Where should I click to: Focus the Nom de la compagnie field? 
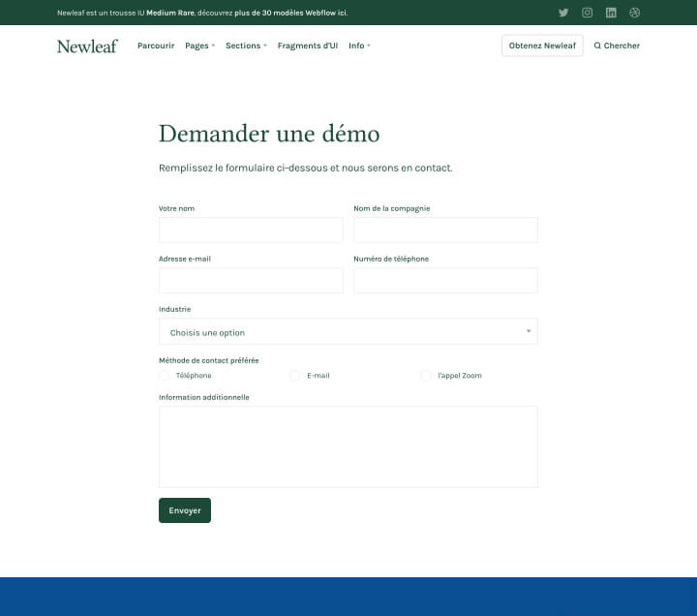click(x=445, y=230)
